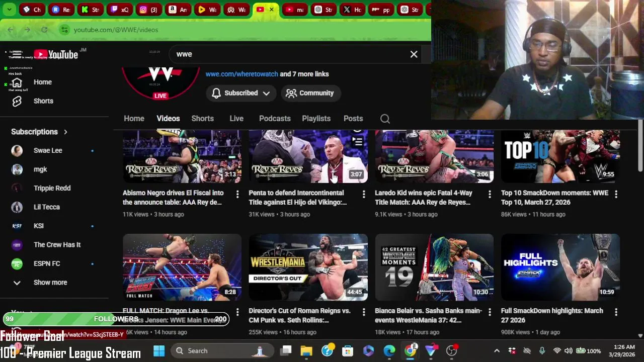Open options menu for Dragon Lee full match

[237, 312]
